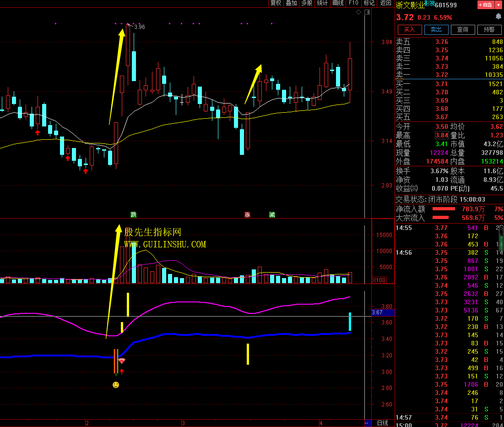
Task: Click the blue 卖出 sell button
Action: 436,30
